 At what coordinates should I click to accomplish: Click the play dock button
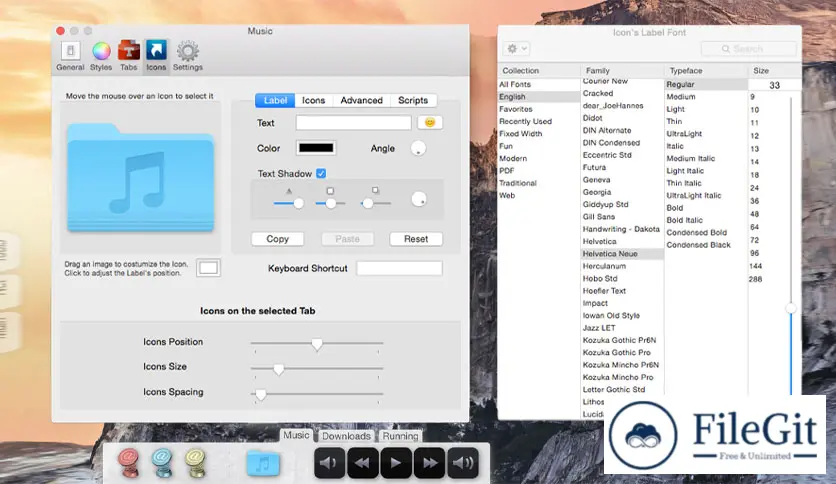pyautogui.click(x=396, y=463)
